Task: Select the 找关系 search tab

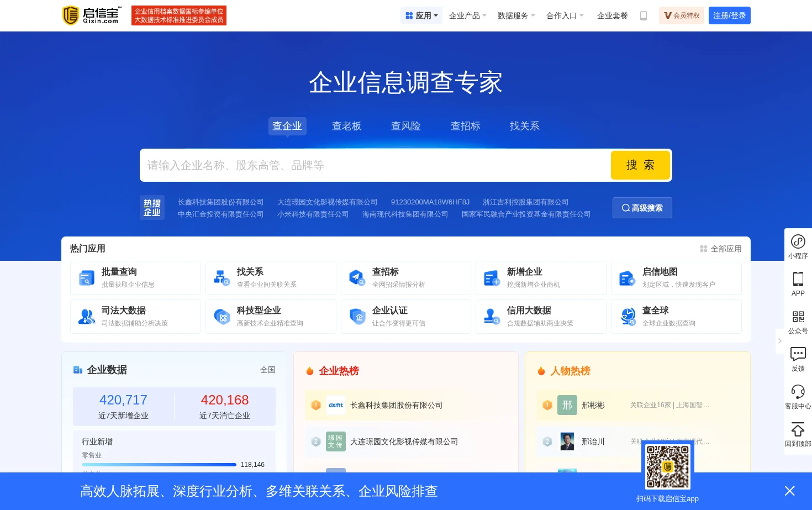Action: [x=525, y=126]
